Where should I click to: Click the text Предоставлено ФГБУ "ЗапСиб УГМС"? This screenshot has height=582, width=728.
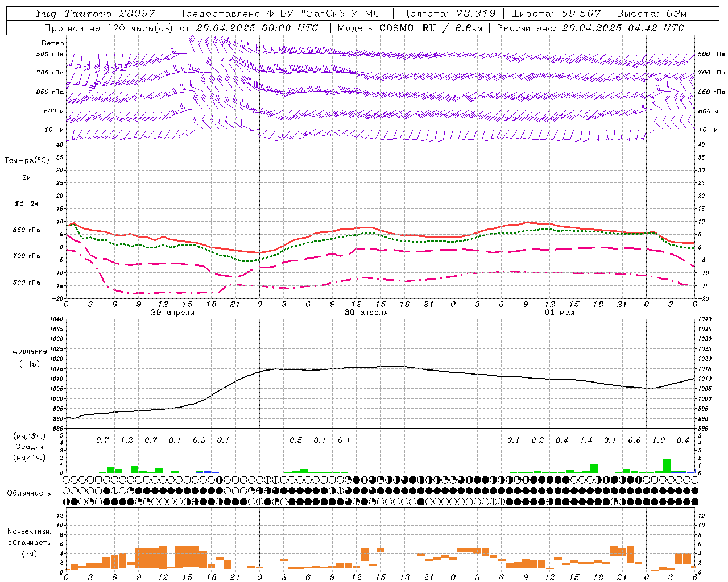[x=282, y=14]
